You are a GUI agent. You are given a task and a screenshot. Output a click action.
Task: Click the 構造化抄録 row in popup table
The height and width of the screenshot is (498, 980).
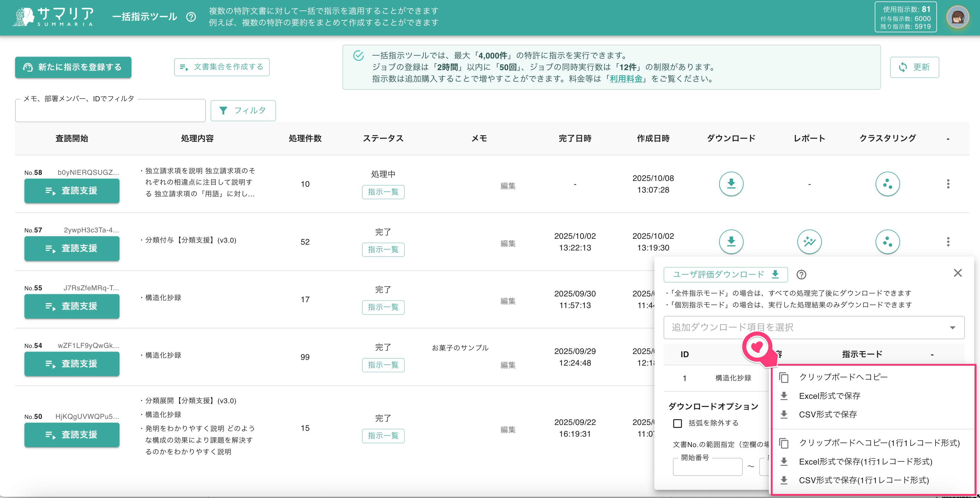click(x=733, y=378)
